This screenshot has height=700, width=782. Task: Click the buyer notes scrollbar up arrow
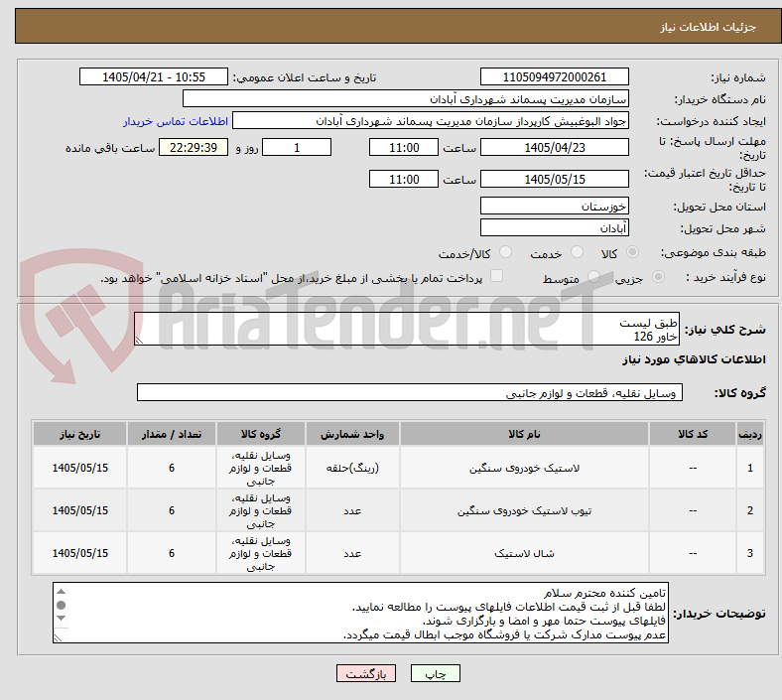(61, 592)
